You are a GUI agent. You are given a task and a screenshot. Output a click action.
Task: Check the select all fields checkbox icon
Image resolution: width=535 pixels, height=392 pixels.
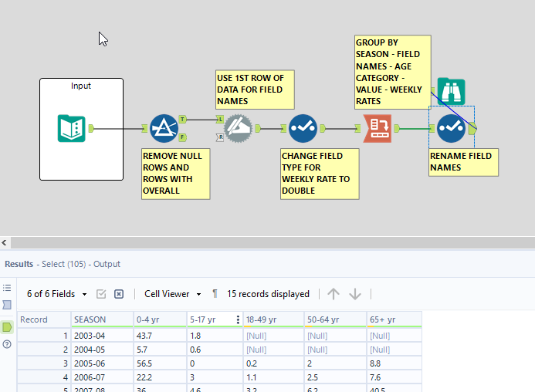[x=101, y=294]
